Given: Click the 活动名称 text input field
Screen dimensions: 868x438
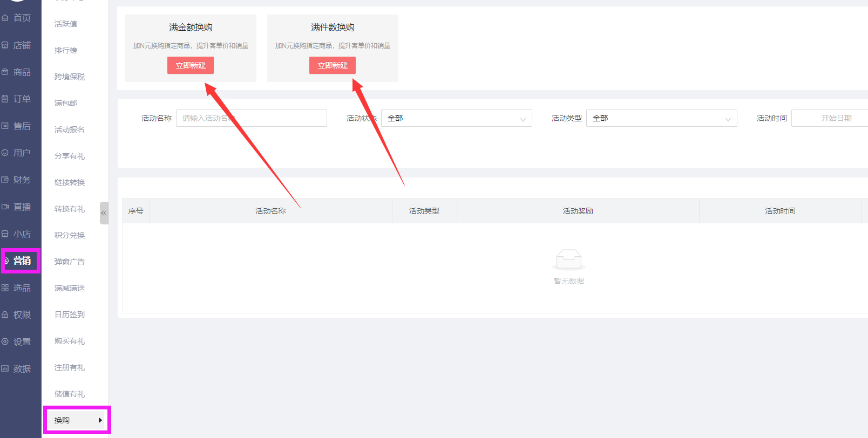Looking at the screenshot, I should pos(252,118).
